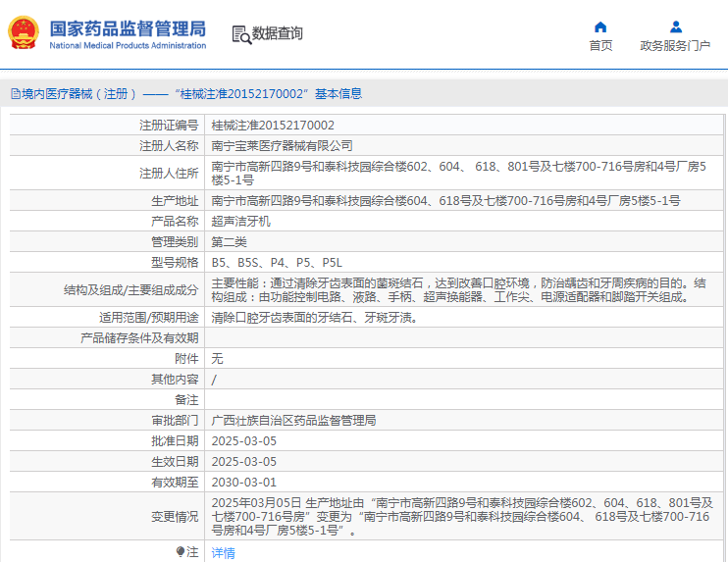Image resolution: width=728 pixels, height=562 pixels.
Task: Click the 型号规格 row label
Action: point(175,263)
